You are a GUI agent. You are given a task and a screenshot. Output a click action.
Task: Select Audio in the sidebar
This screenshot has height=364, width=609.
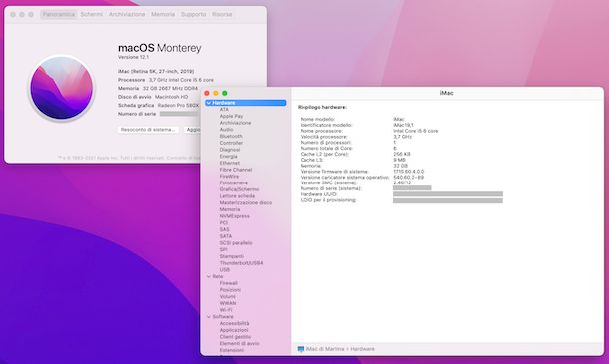pos(226,130)
